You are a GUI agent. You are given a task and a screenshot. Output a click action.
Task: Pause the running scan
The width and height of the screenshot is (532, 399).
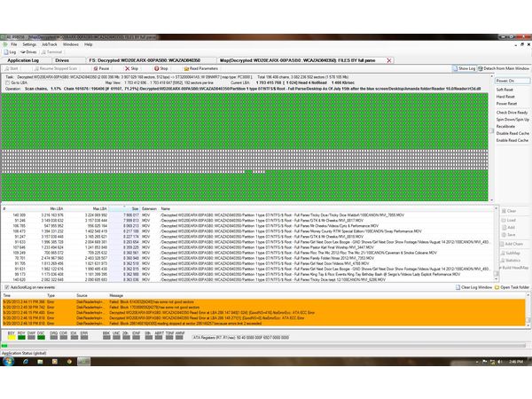click(101, 67)
